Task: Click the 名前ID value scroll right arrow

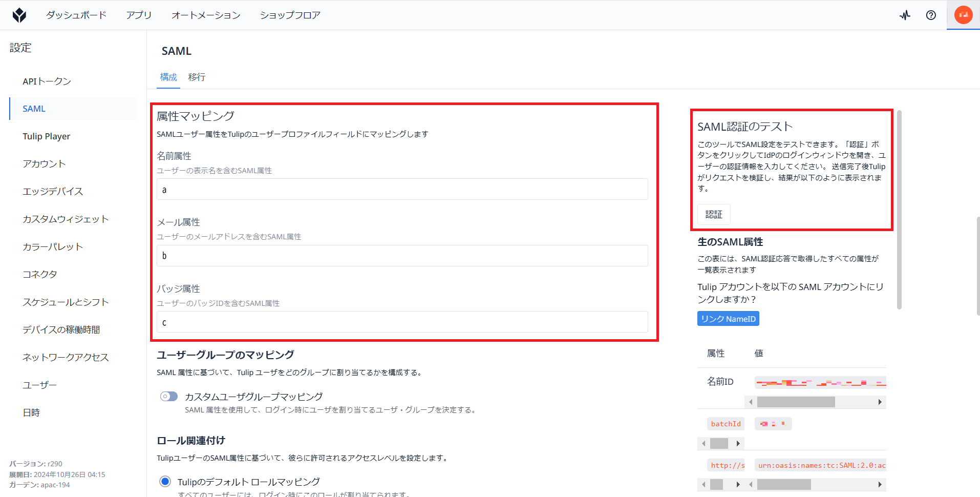Action: [880, 402]
